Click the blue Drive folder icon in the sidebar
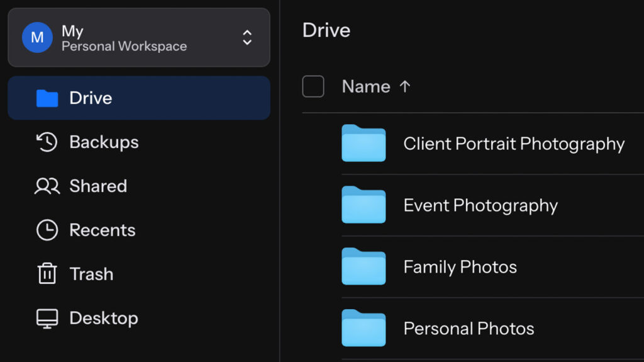 47,98
